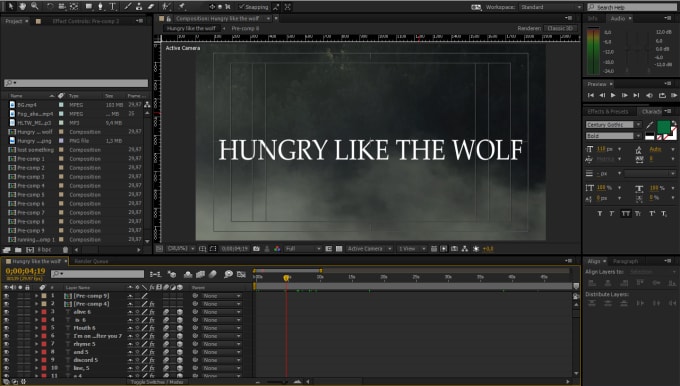
Task: Hide the [Pre-comp 4] layer eye
Action: [7, 304]
